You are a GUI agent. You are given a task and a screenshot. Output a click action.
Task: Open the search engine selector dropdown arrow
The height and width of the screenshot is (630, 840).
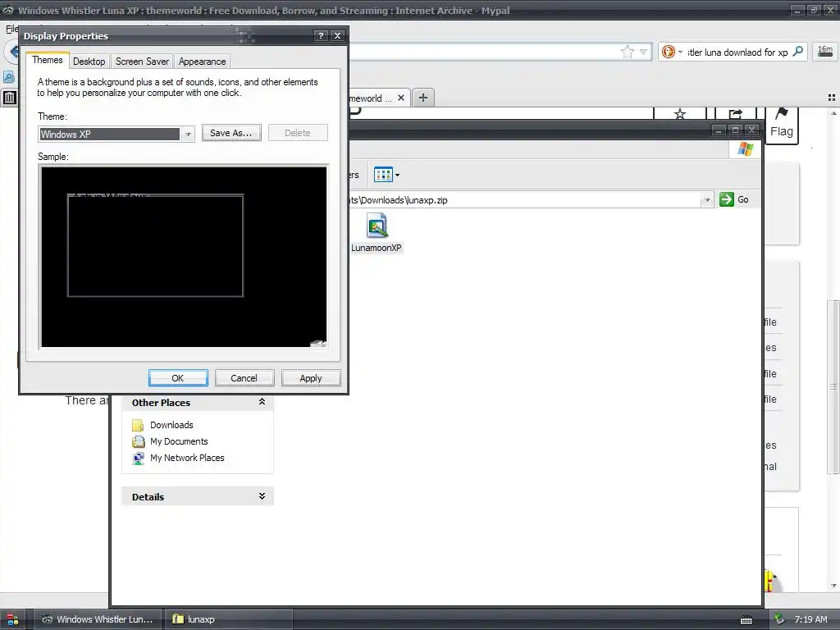coord(680,52)
